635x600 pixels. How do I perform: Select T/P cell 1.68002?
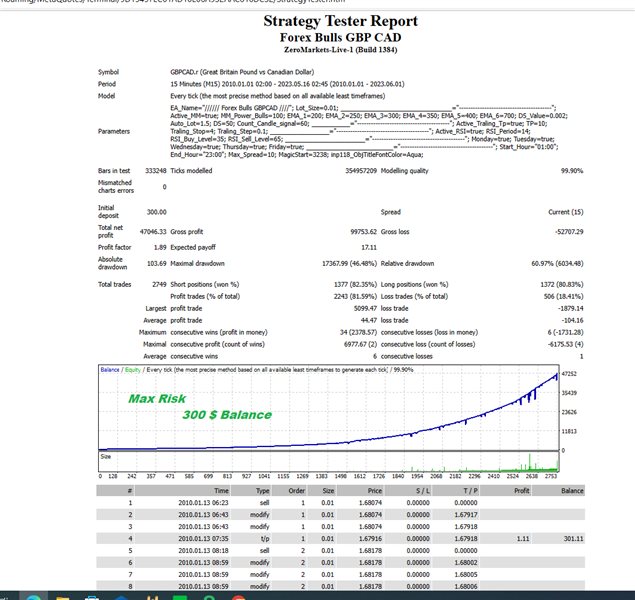(466, 563)
